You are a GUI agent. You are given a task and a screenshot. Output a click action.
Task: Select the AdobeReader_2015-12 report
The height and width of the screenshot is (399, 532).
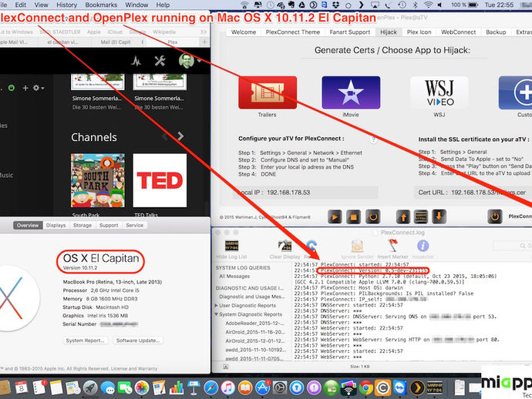pos(254,324)
